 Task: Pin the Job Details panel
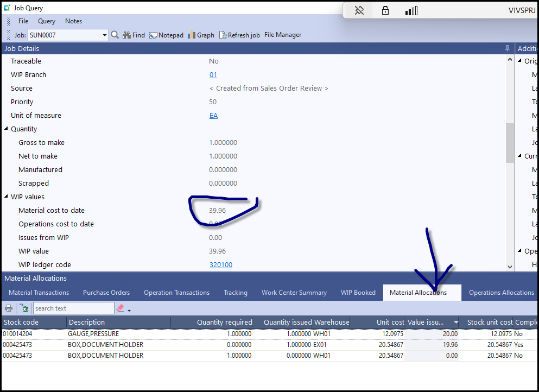pyautogui.click(x=508, y=48)
